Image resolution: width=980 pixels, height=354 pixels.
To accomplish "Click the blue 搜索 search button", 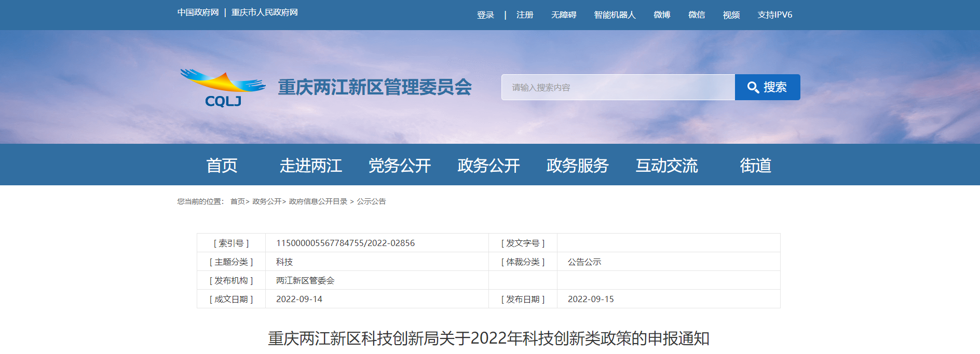I will 767,87.
